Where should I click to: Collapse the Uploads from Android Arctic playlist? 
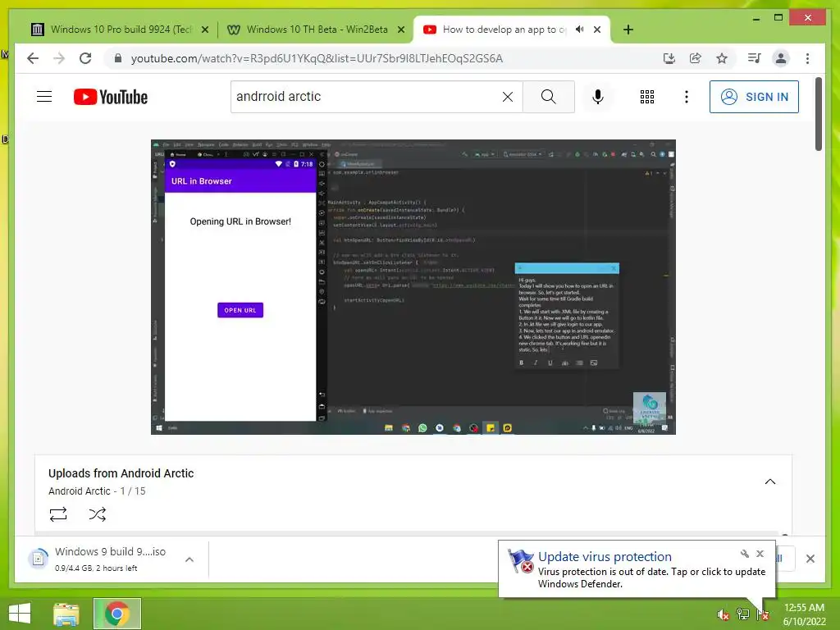click(x=769, y=482)
